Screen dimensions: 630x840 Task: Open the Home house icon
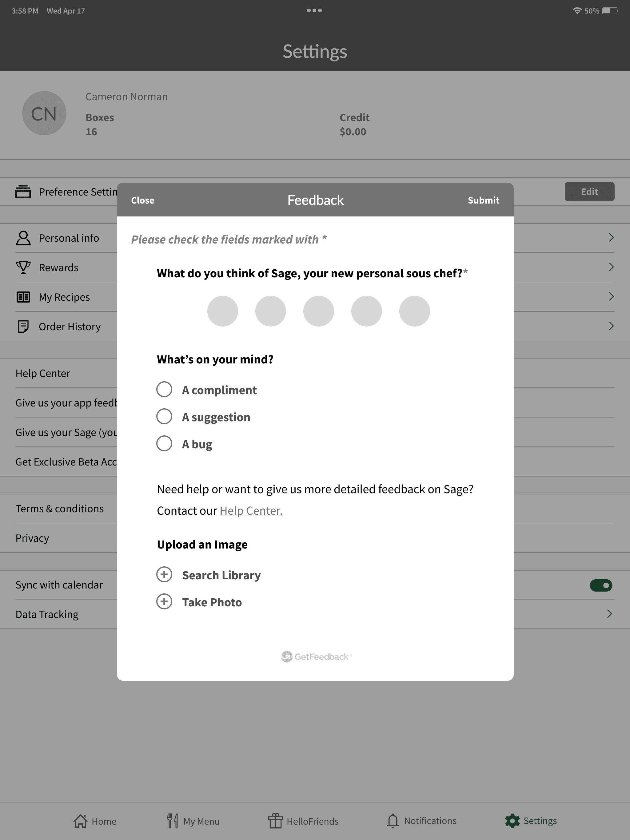point(80,821)
